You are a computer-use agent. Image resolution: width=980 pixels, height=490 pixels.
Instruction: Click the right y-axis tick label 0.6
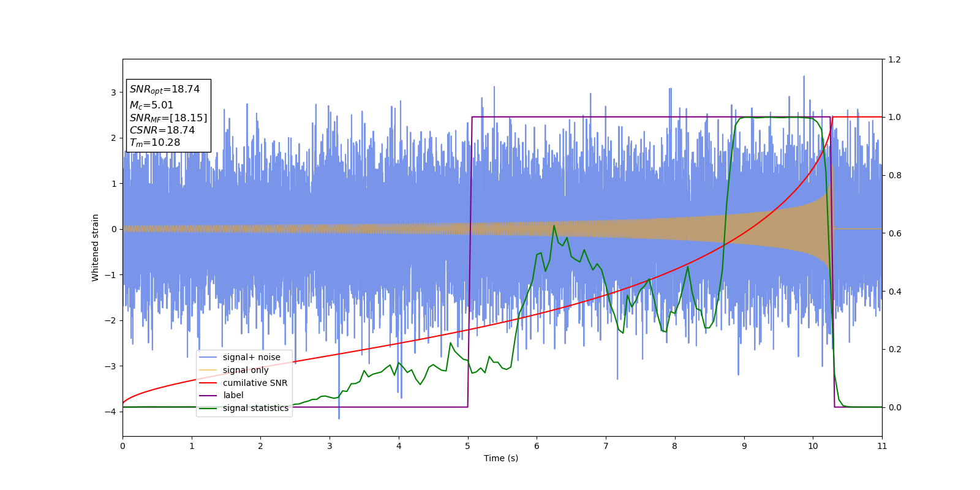[x=894, y=233]
